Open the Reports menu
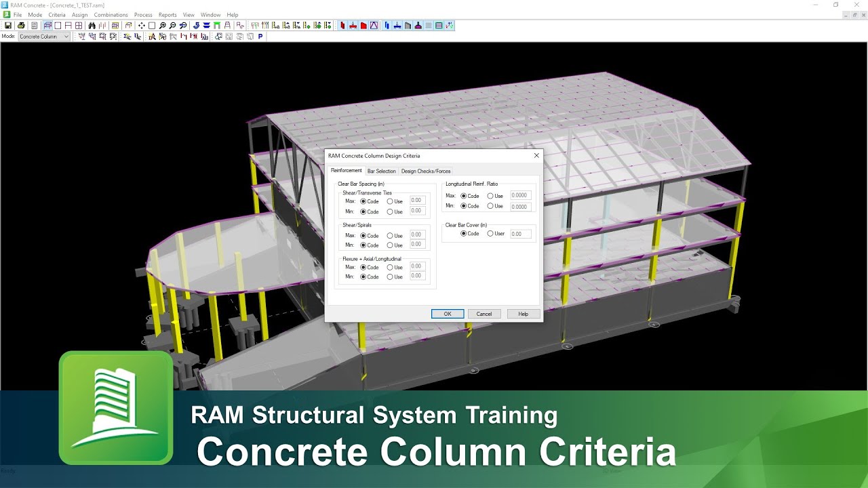Image resolution: width=868 pixels, height=488 pixels. (x=167, y=15)
